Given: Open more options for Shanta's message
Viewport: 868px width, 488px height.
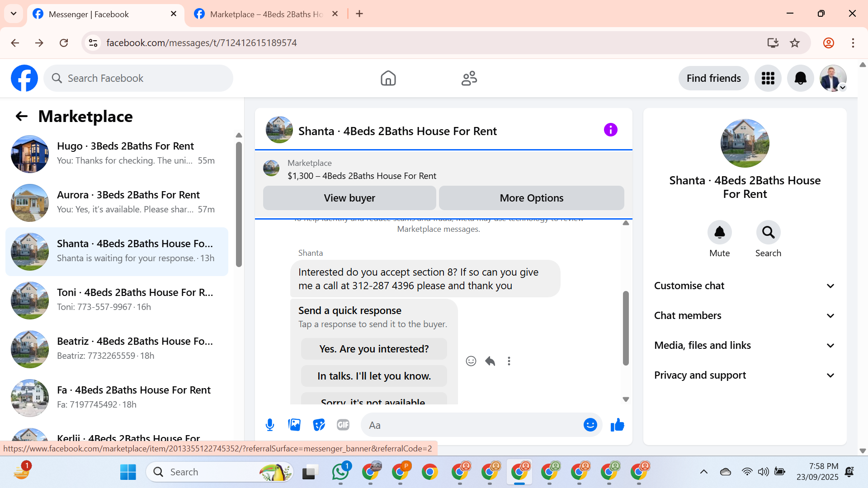Looking at the screenshot, I should (509, 361).
